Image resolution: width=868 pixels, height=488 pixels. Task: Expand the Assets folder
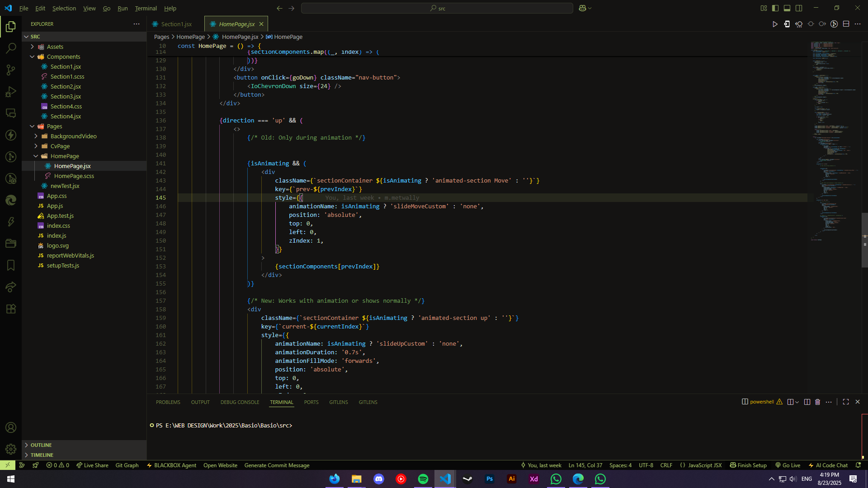click(55, 47)
